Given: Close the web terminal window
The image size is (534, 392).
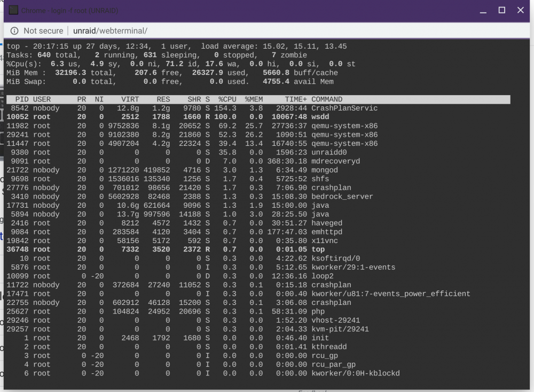Looking at the screenshot, I should [520, 11].
